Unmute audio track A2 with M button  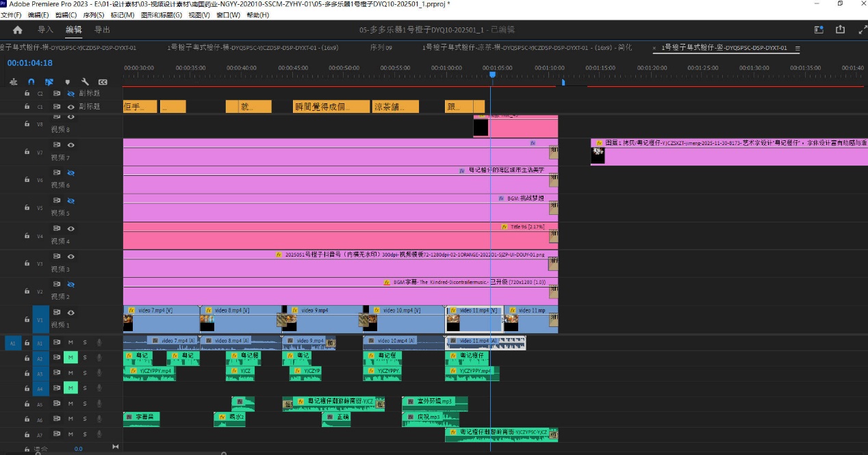pos(71,357)
